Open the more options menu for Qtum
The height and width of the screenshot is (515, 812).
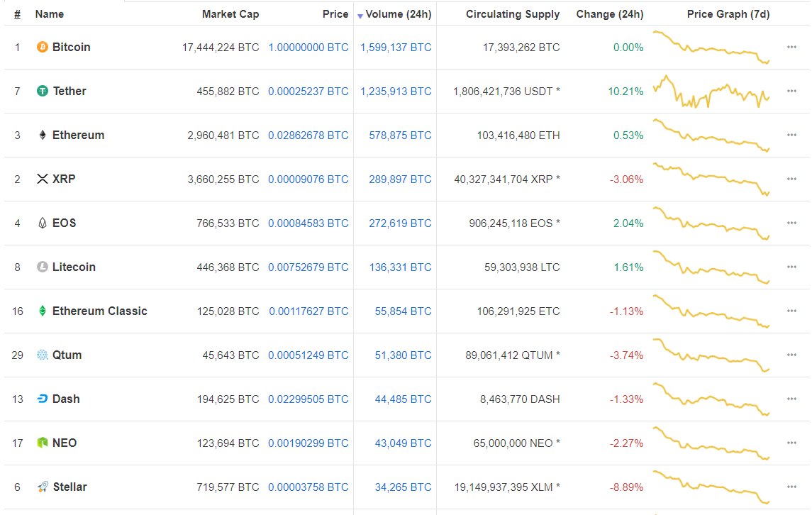point(791,355)
